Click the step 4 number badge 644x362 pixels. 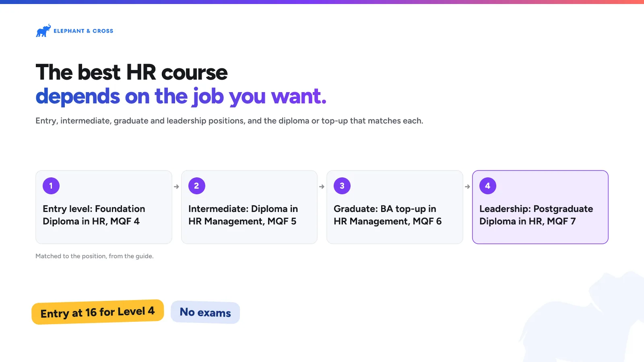[488, 186]
